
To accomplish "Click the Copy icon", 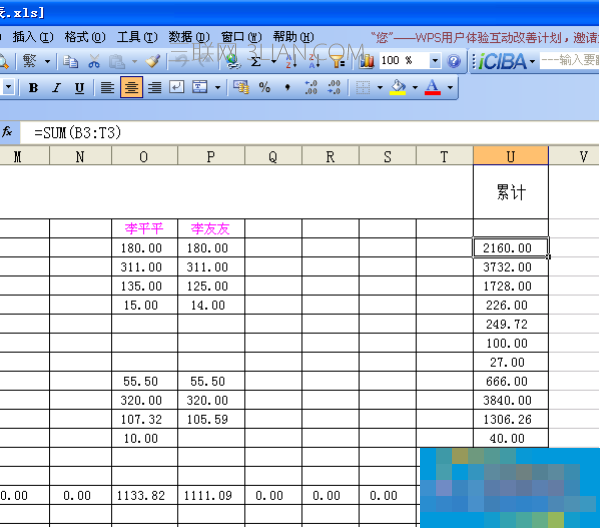I will click(71, 61).
